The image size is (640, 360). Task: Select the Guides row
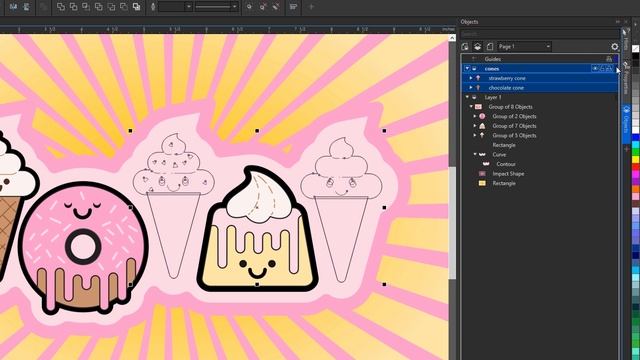click(x=540, y=59)
